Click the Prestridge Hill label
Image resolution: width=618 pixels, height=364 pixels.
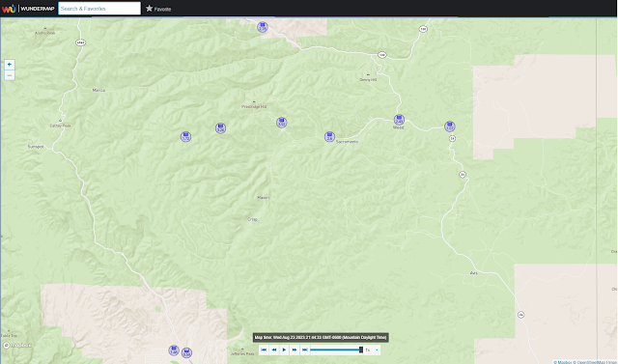point(254,107)
